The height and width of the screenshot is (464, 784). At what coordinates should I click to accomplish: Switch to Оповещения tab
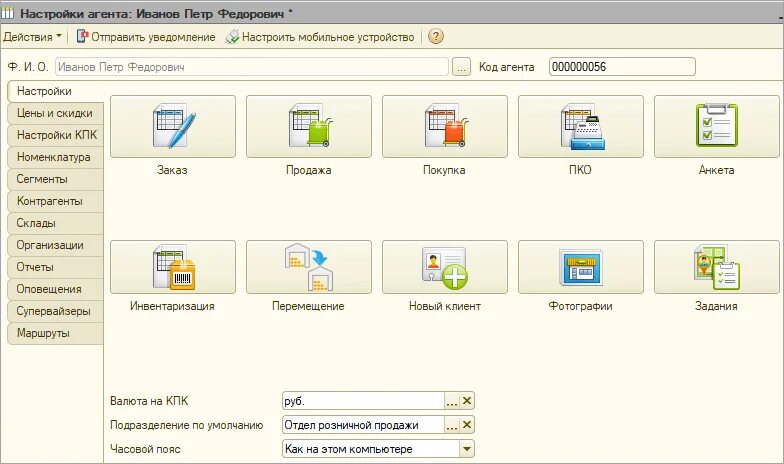(x=55, y=289)
